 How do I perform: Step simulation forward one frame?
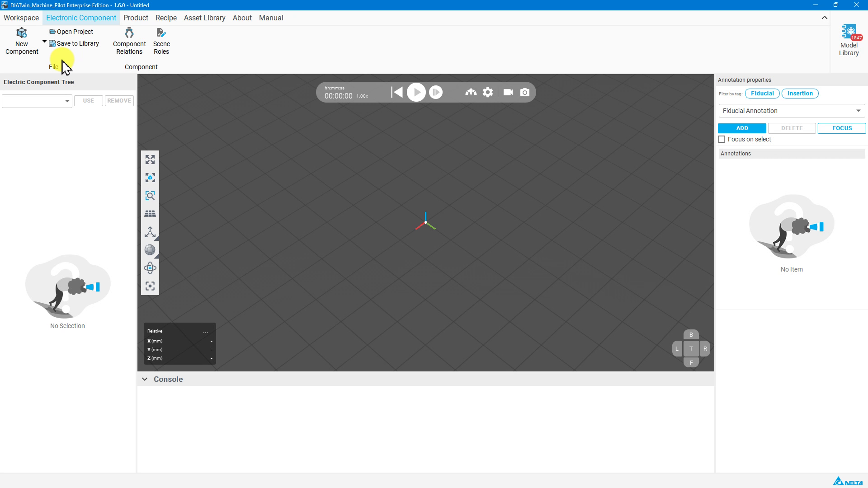coord(436,92)
